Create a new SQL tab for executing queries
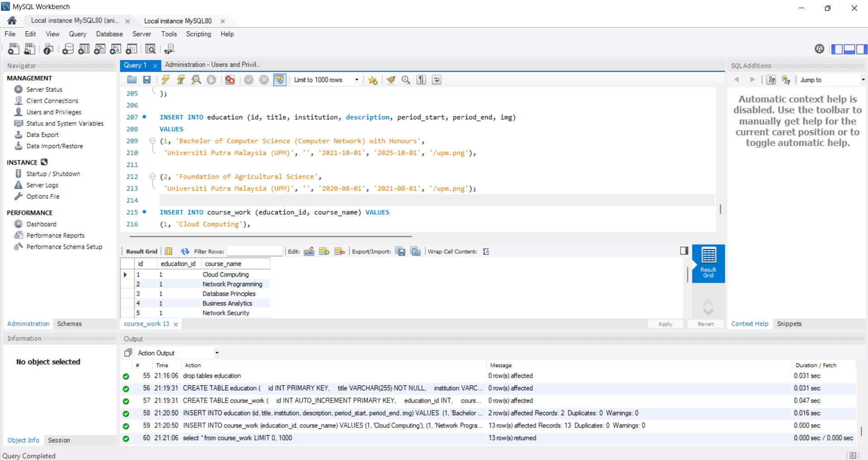 coord(13,49)
